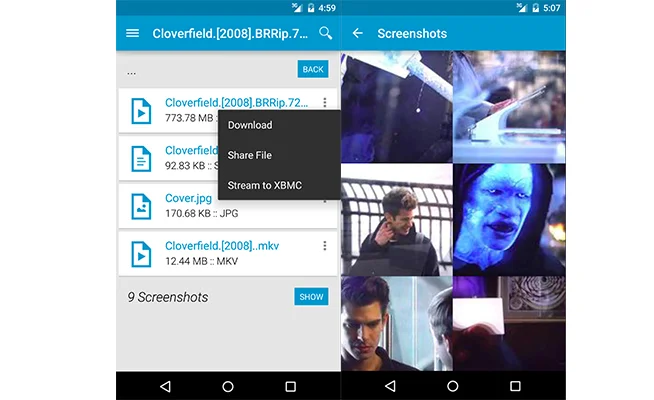This screenshot has height=400, width=654.
Task: Tap the 170.68 KB :: JPG detail
Action: pyautogui.click(x=201, y=214)
